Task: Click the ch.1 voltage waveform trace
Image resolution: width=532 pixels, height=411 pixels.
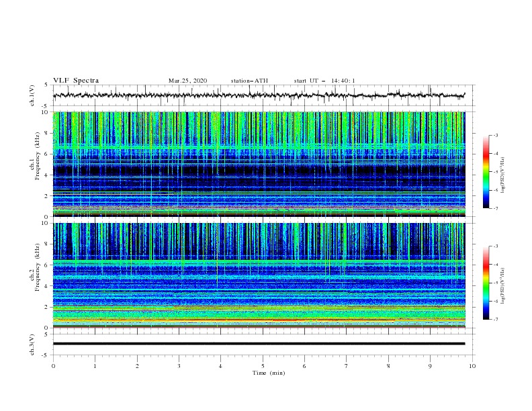Action: click(x=259, y=95)
